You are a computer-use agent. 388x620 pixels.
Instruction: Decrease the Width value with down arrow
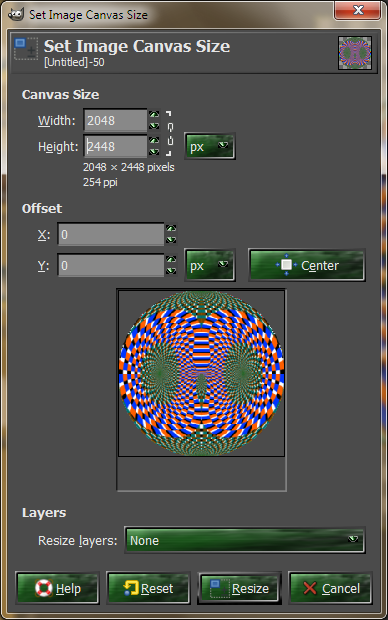[x=154, y=126]
